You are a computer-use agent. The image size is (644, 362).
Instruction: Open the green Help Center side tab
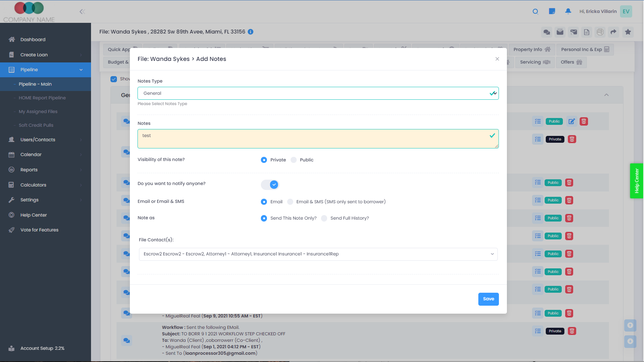(x=636, y=181)
